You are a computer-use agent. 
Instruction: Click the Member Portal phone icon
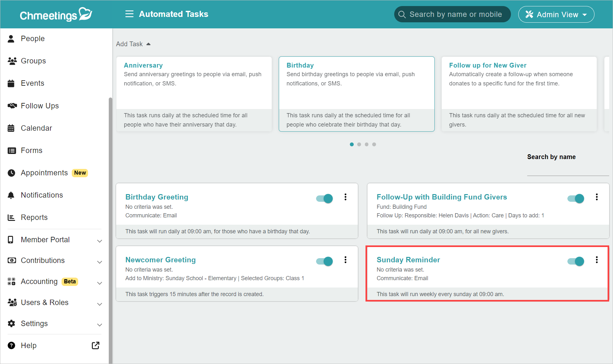pyautogui.click(x=11, y=240)
